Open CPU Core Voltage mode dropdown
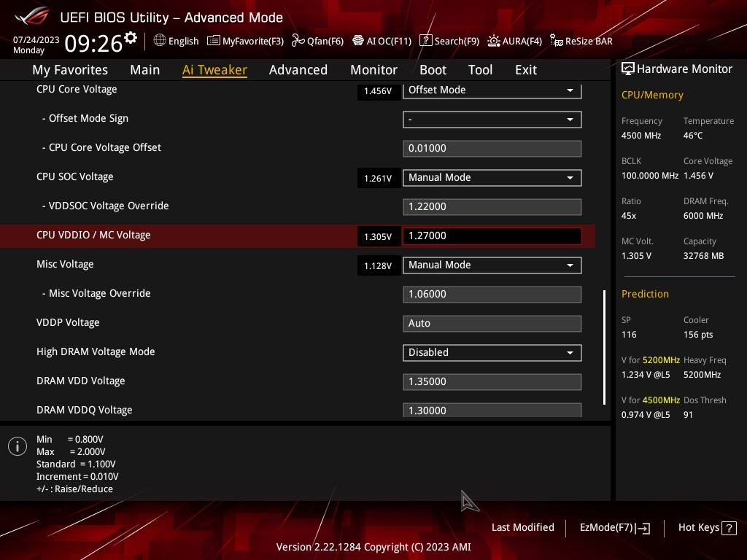 [x=492, y=90]
